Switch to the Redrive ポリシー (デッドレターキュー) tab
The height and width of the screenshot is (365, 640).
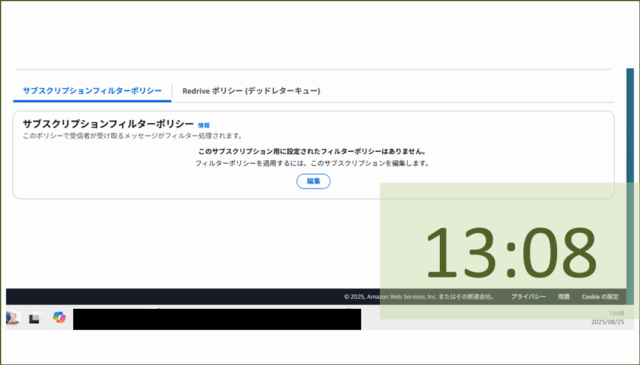click(x=251, y=91)
